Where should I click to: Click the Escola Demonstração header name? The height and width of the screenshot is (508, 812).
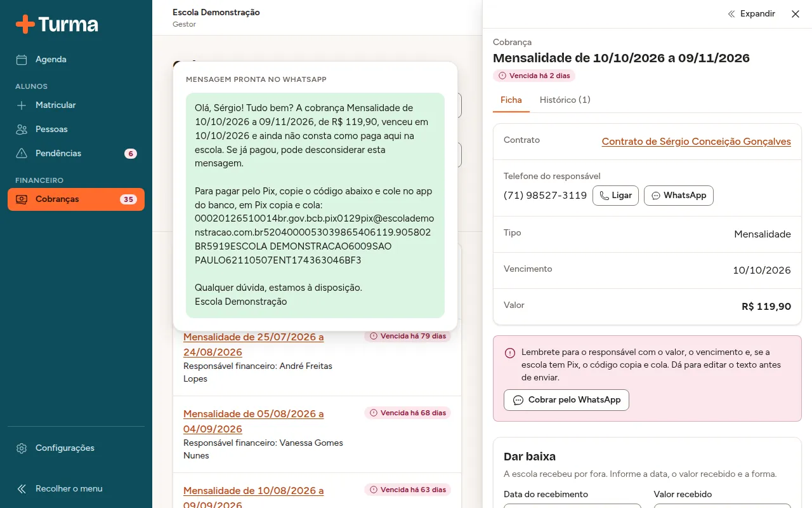[x=216, y=12]
